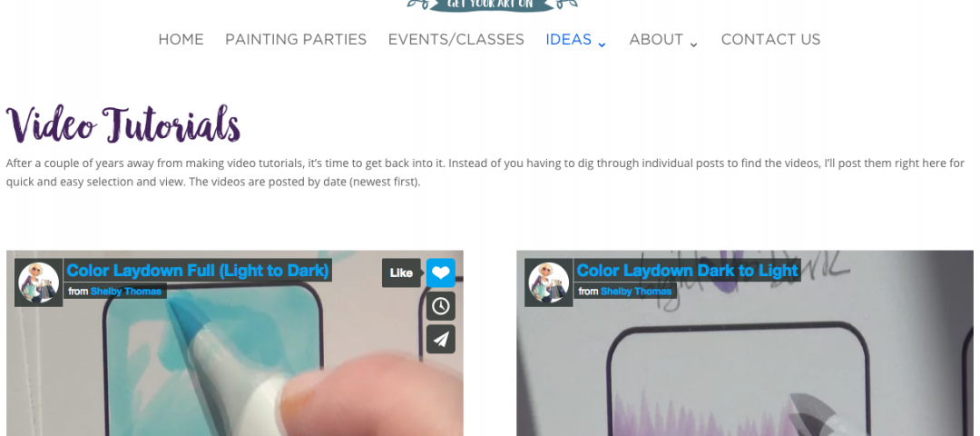
Task: Click Shelby Thomas avatar on second video
Action: click(549, 282)
